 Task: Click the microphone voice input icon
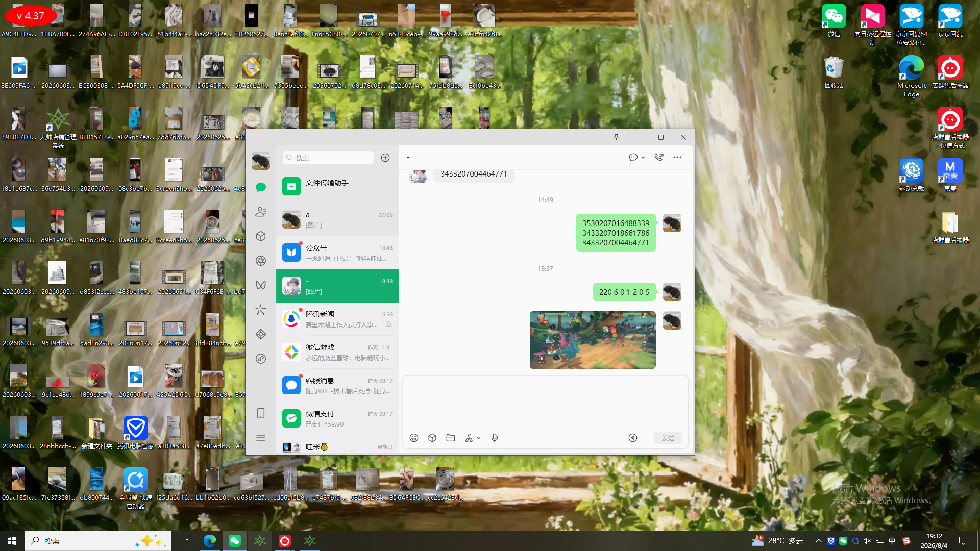point(495,438)
